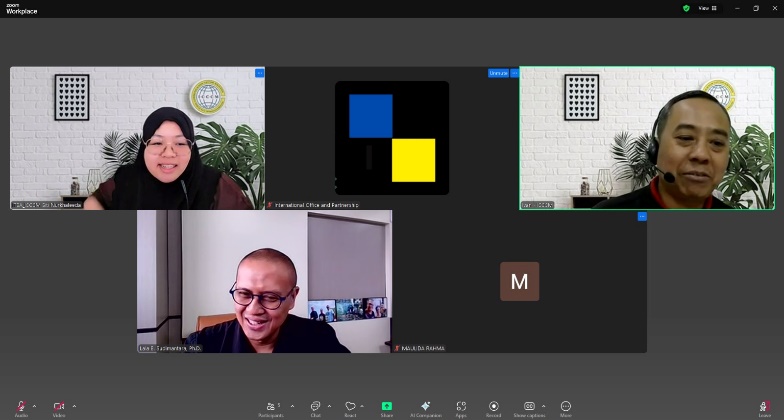Start recording with the Record icon
784x420 pixels.
tap(494, 406)
